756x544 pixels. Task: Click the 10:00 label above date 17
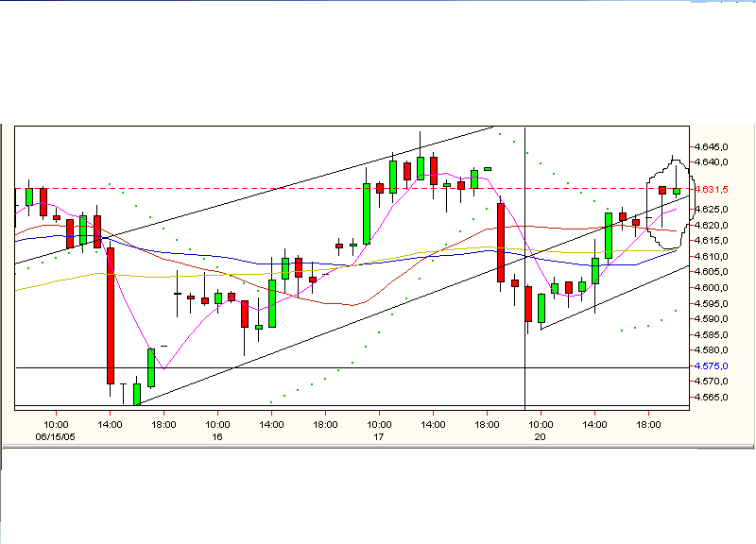[x=379, y=424]
